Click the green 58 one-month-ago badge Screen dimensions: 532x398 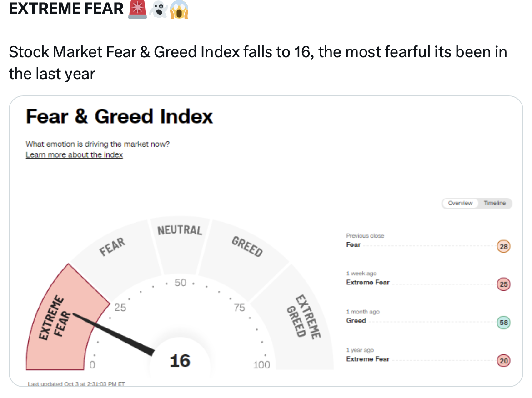coord(504,323)
